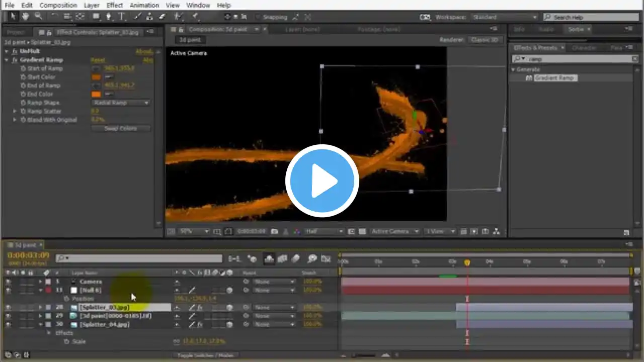
Task: Select the Pen tool in toolbar
Action: tap(108, 17)
